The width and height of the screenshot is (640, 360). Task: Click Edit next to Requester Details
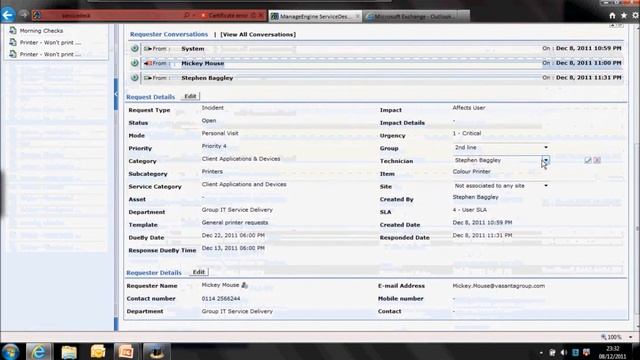(199, 272)
